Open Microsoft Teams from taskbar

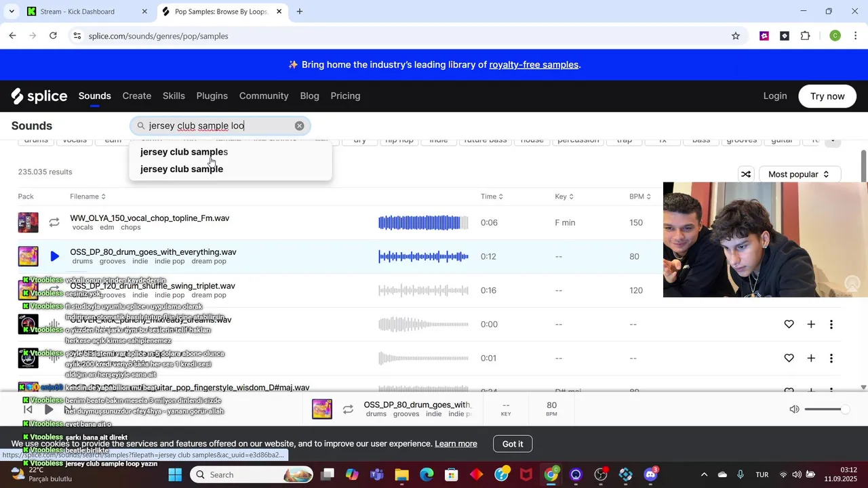(x=376, y=474)
